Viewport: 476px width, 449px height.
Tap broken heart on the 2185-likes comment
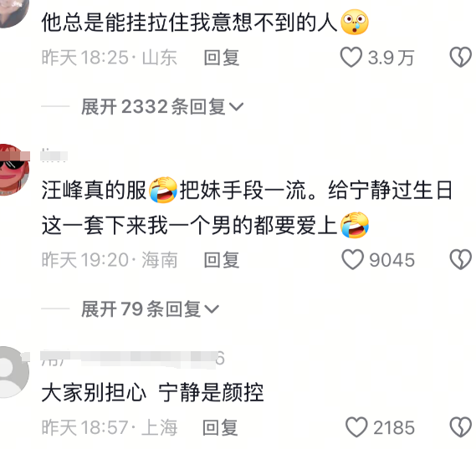[x=460, y=427]
